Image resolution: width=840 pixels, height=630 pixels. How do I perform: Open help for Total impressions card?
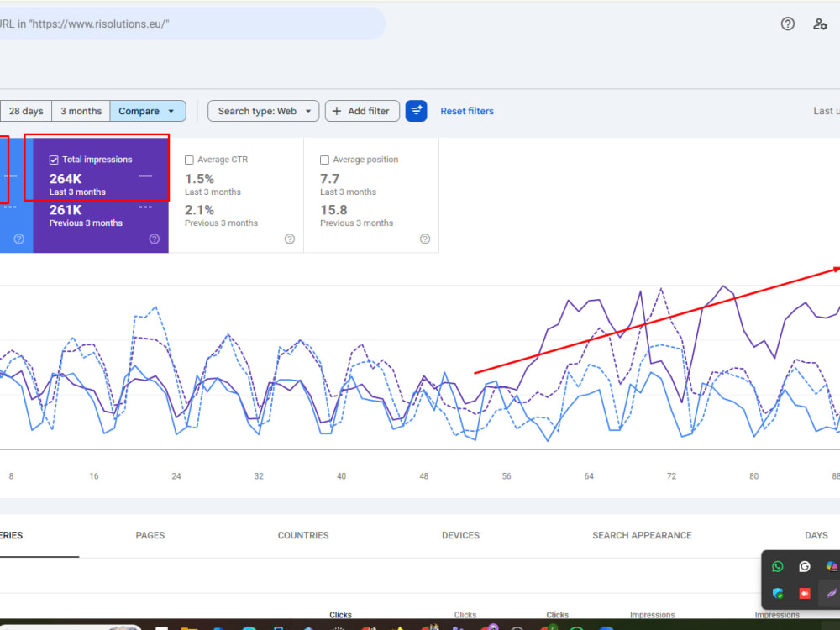pyautogui.click(x=155, y=239)
